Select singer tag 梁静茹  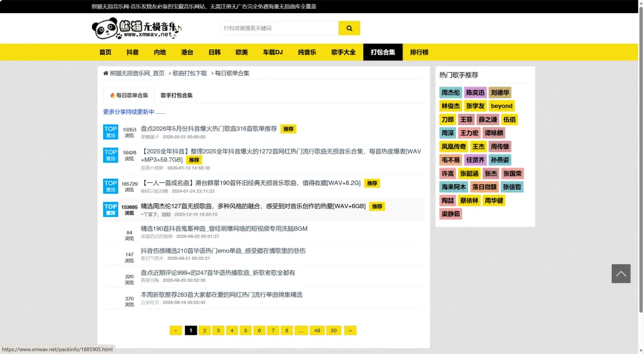451,214
